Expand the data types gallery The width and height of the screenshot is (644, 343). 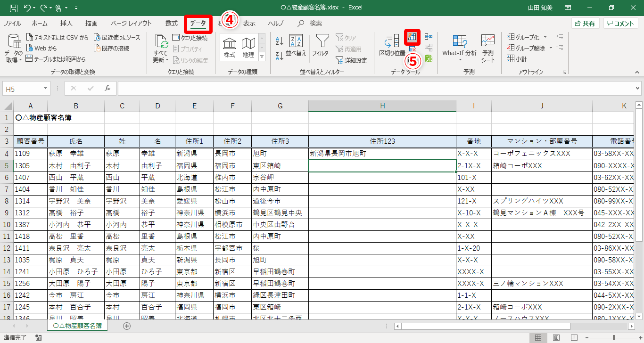262,57
